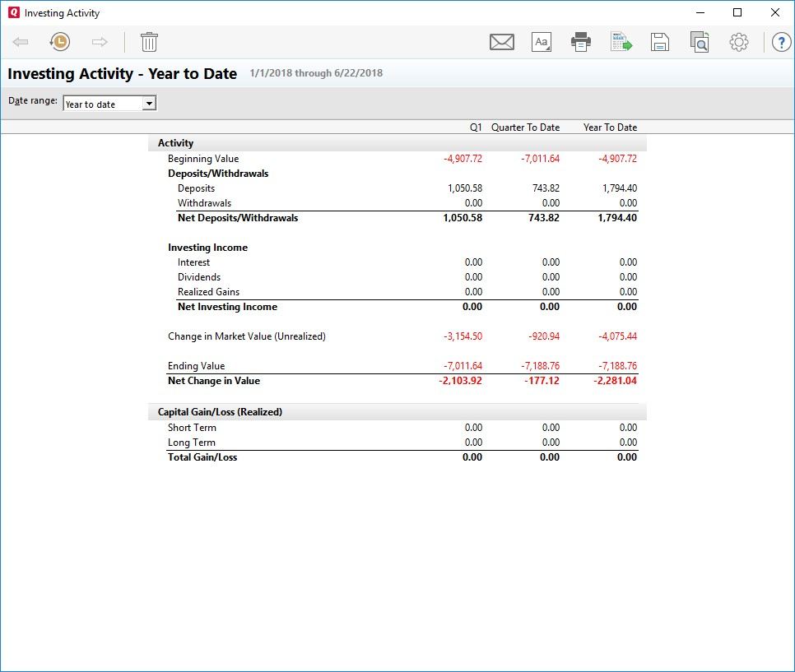Screen dimensions: 795x672
Task: Click the Quicken icon in the title bar
Action: [x=13, y=12]
